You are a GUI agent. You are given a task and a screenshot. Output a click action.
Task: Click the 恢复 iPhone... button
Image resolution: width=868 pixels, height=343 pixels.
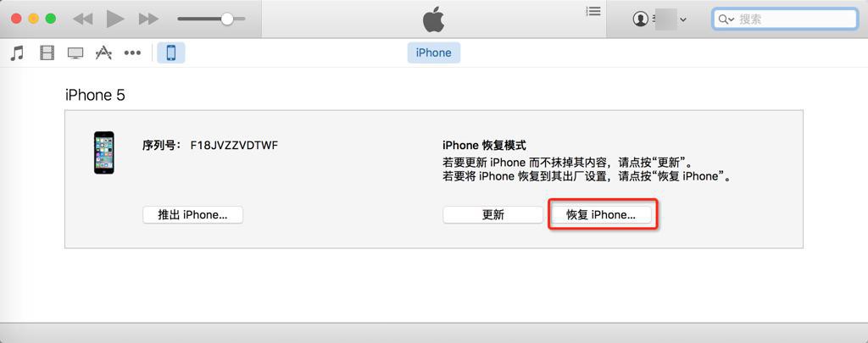click(x=601, y=215)
